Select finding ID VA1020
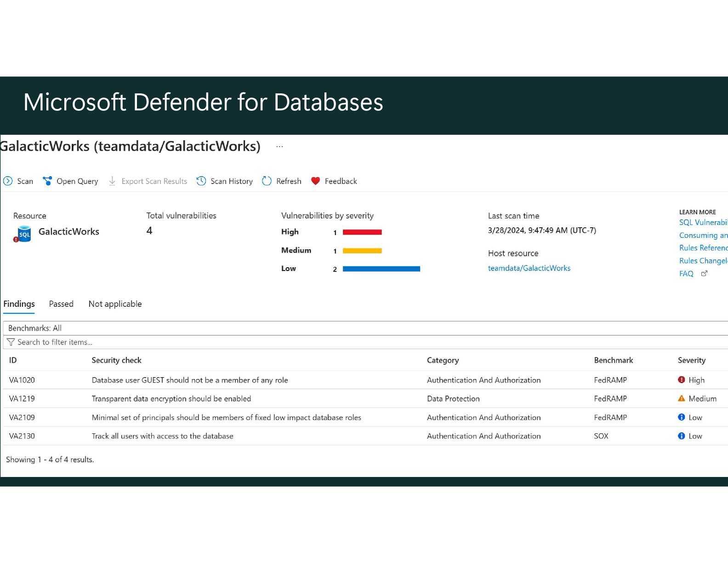This screenshot has height=563, width=728. [22, 380]
